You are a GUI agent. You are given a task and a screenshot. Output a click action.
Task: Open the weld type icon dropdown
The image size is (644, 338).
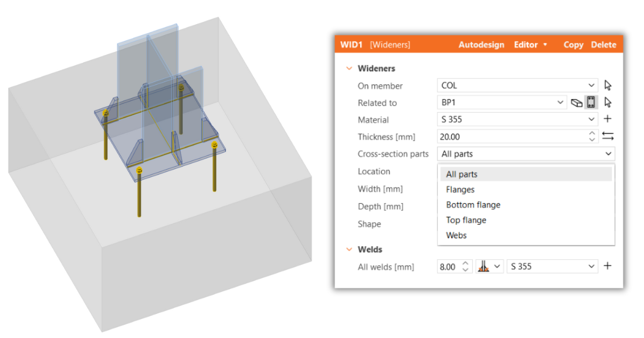tap(490, 266)
